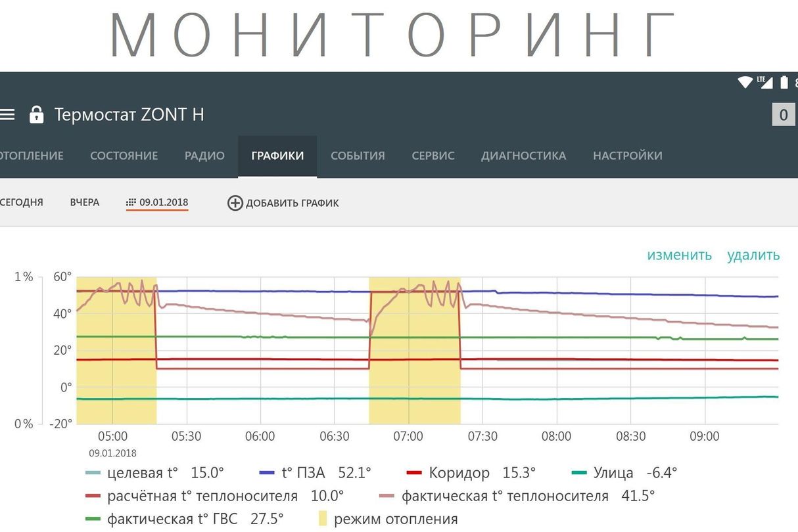Click the 05:30 time axis label

187,437
